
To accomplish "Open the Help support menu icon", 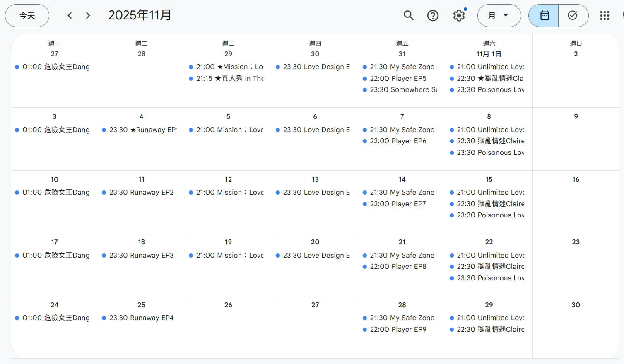I will coord(433,16).
